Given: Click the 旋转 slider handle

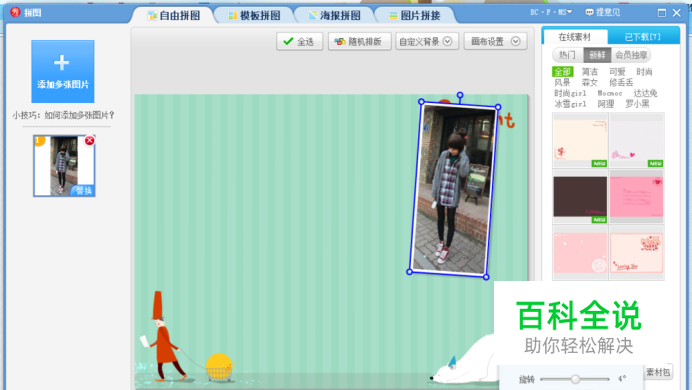Looking at the screenshot, I should [x=575, y=379].
